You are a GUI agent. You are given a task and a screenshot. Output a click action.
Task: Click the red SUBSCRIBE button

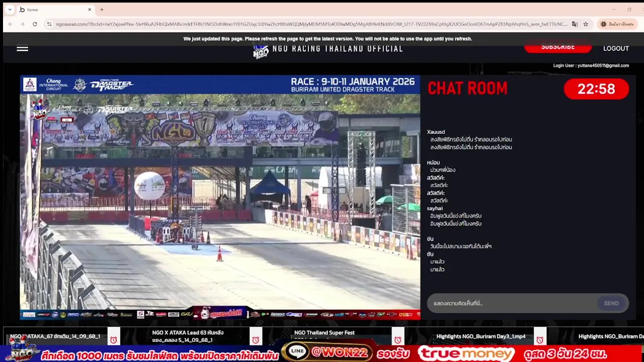(557, 47)
